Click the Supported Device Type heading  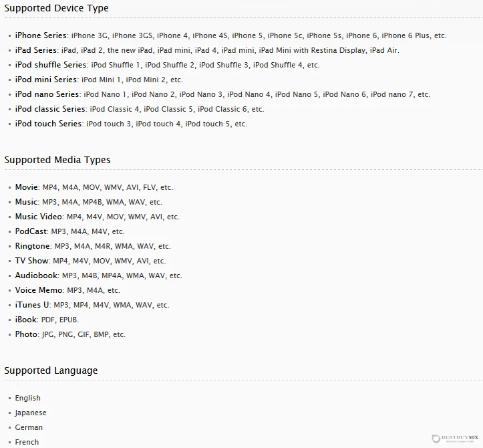point(56,8)
